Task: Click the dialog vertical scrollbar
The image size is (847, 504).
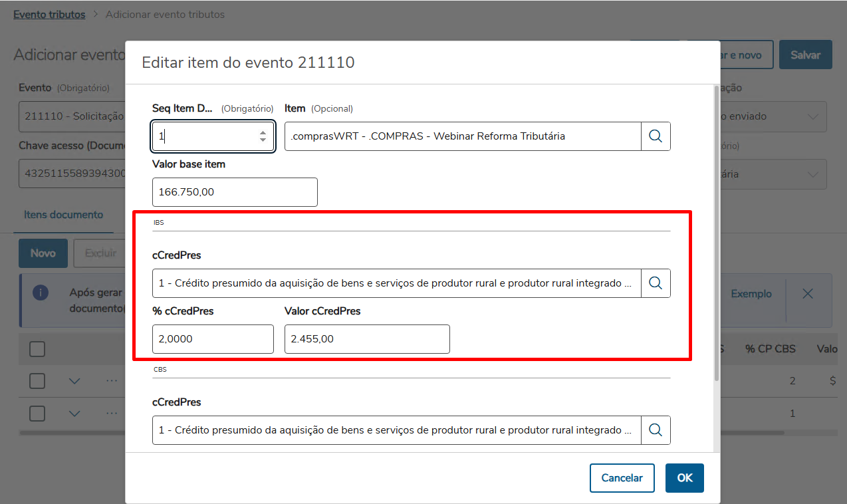Action: pyautogui.click(x=716, y=233)
